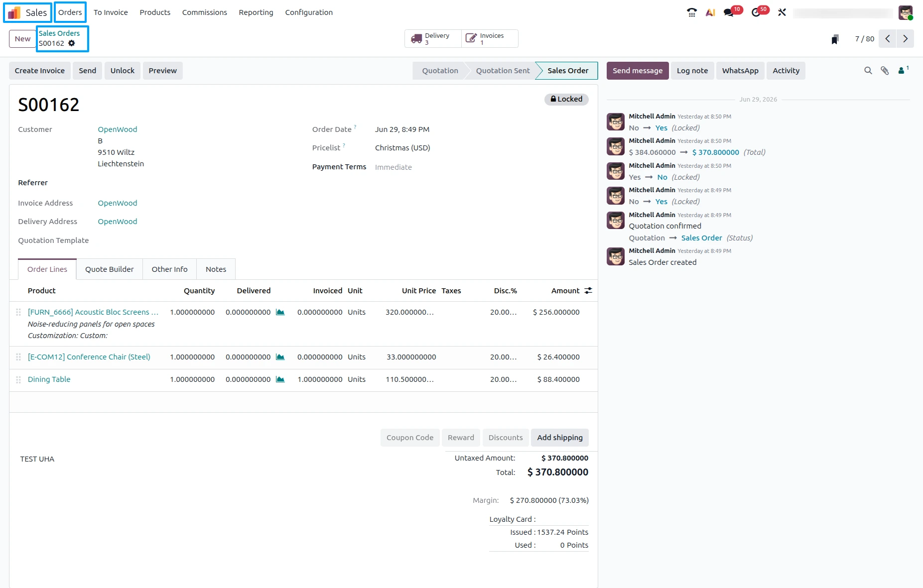Open the [FURN_6666] Acoustic Bloc Screens product link
Screen dimensions: 923x588
[x=93, y=312]
